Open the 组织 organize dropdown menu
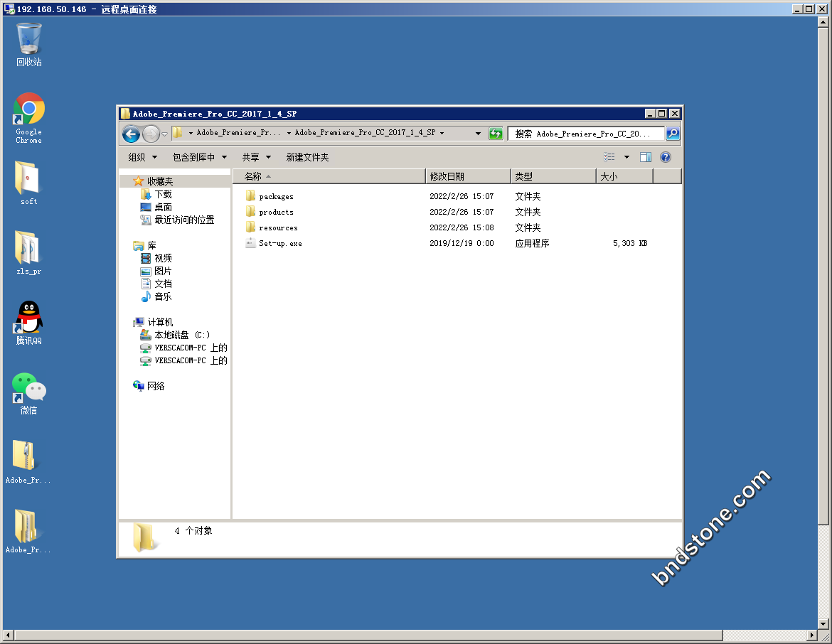Image resolution: width=832 pixels, height=644 pixels. point(142,157)
